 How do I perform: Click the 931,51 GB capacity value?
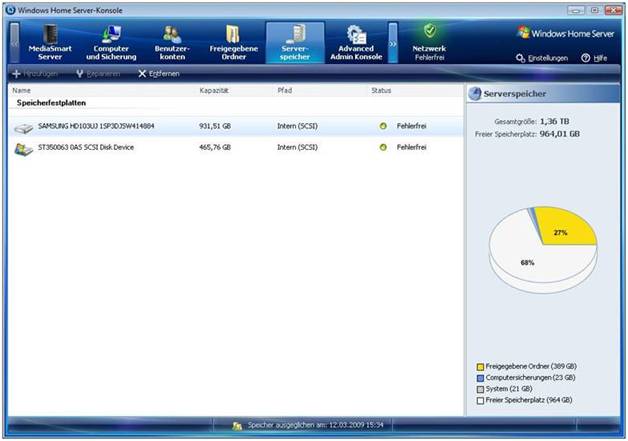(x=215, y=126)
